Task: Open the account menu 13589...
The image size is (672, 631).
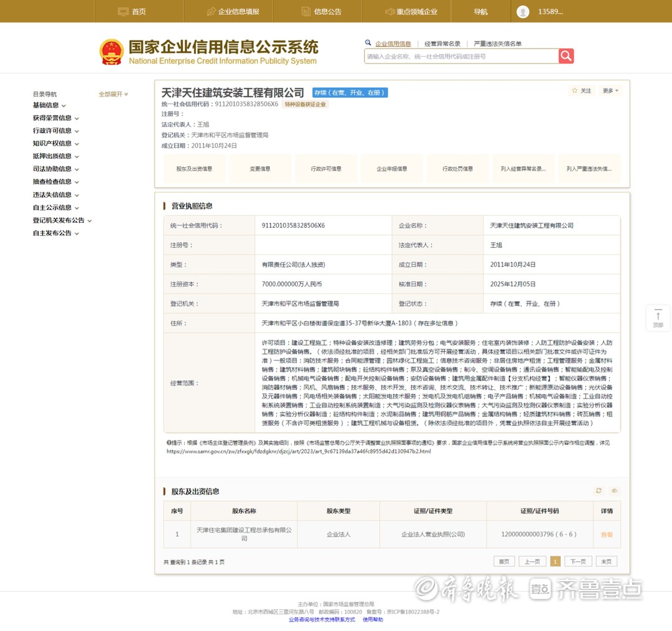Action: (550, 12)
